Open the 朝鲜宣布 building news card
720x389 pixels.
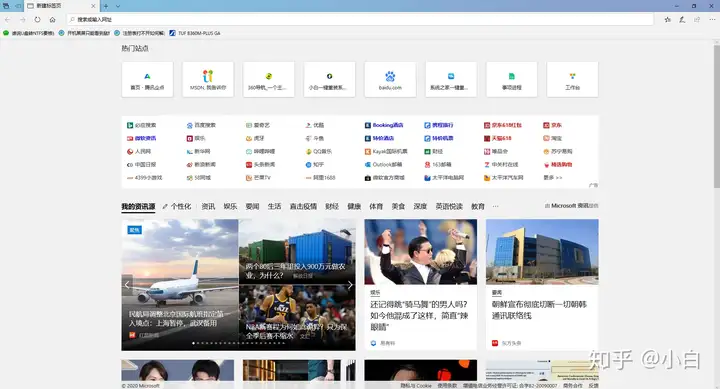(x=542, y=284)
